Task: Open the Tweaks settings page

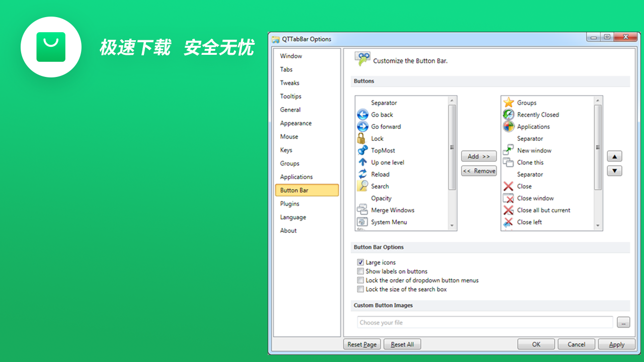Action: pos(307,83)
